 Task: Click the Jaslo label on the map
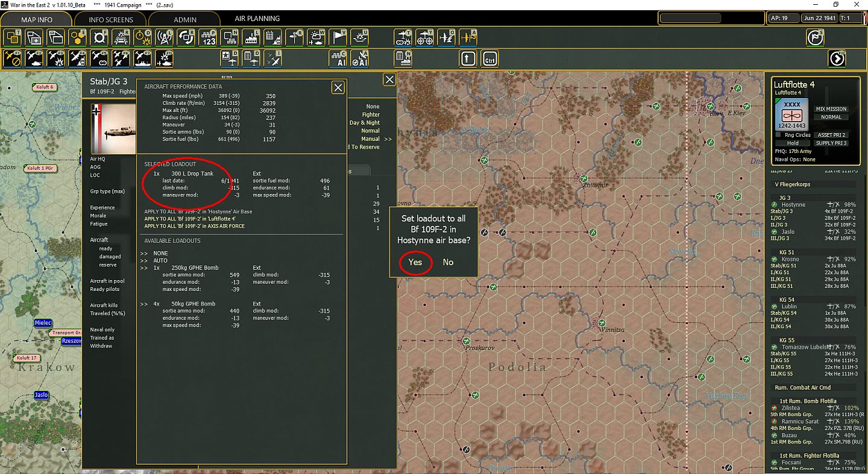[41, 395]
